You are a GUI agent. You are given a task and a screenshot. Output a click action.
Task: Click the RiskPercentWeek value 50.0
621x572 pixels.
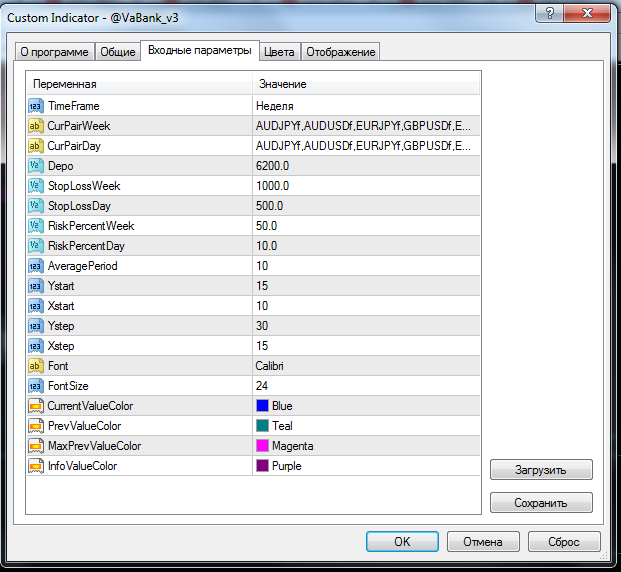pos(267,226)
